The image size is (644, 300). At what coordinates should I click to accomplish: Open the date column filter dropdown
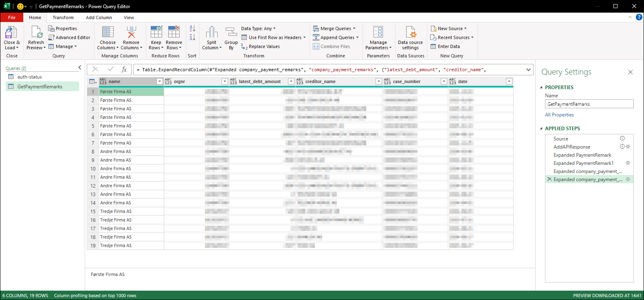(x=509, y=81)
